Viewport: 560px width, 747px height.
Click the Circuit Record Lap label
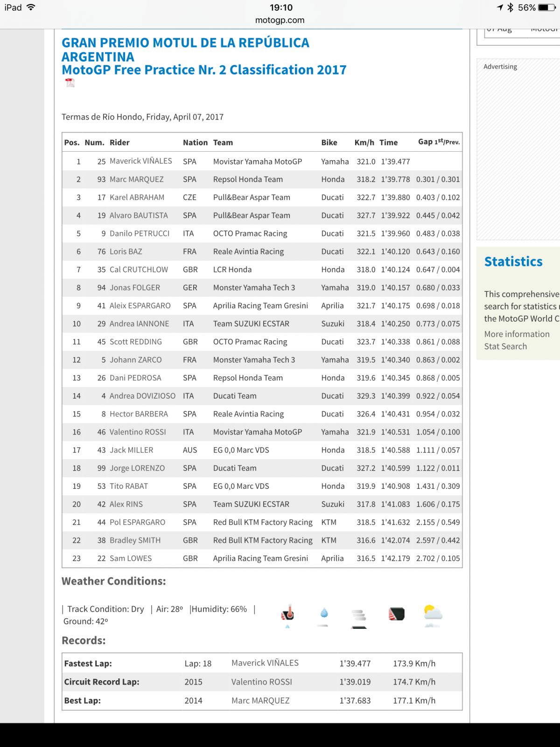pos(102,682)
